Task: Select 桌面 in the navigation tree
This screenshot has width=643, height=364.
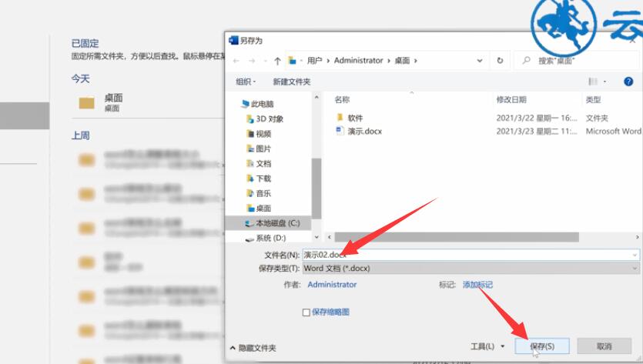Action: [x=259, y=209]
